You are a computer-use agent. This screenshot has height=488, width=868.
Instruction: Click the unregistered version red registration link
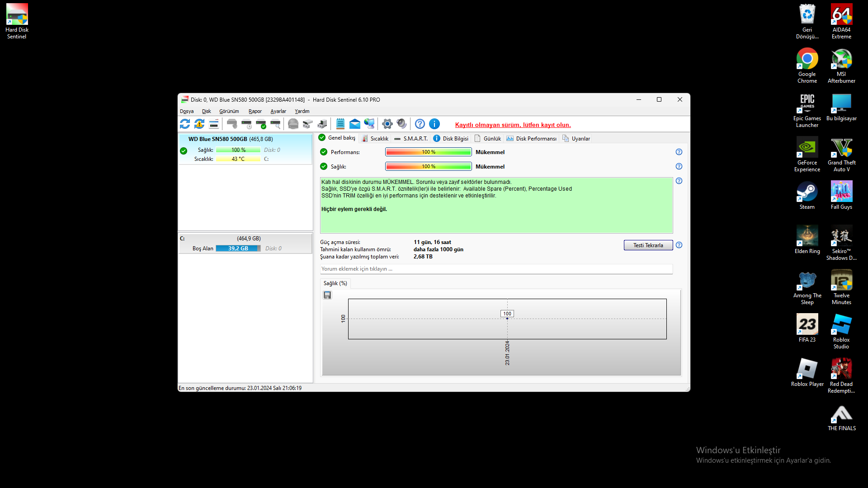513,125
